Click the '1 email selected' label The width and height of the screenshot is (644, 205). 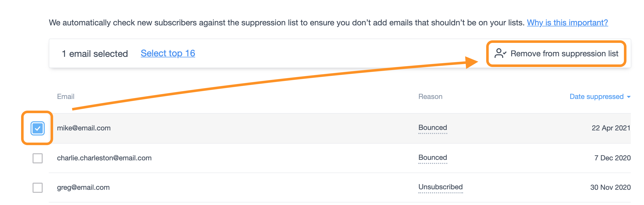(x=95, y=54)
